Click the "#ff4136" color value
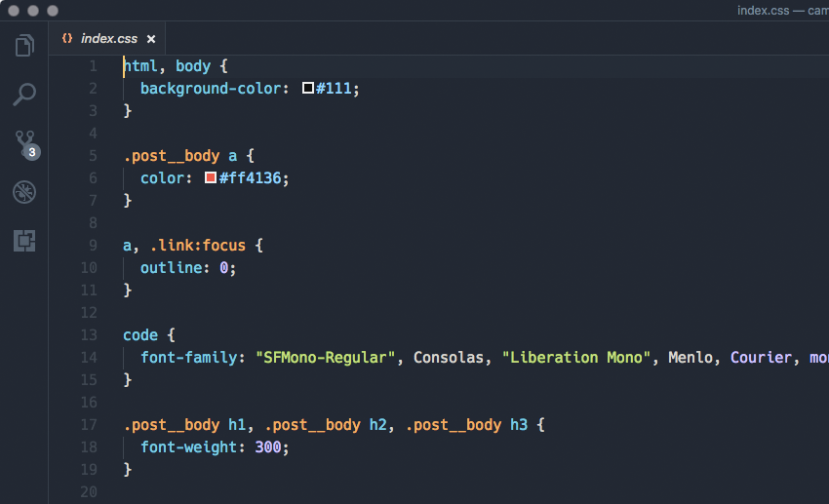Screen dimensions: 829x504 (250, 178)
